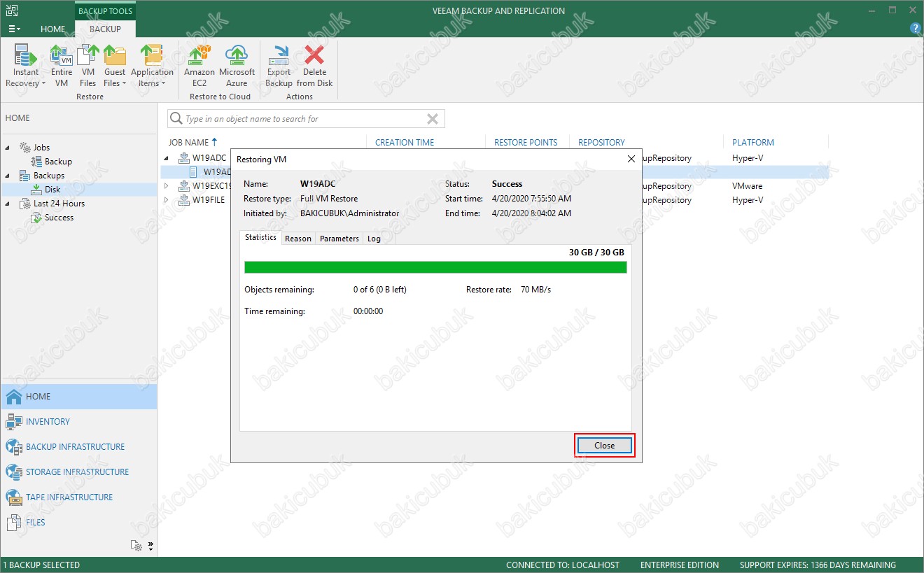Click ENTERPRISE EDITION status bar text

tap(680, 565)
